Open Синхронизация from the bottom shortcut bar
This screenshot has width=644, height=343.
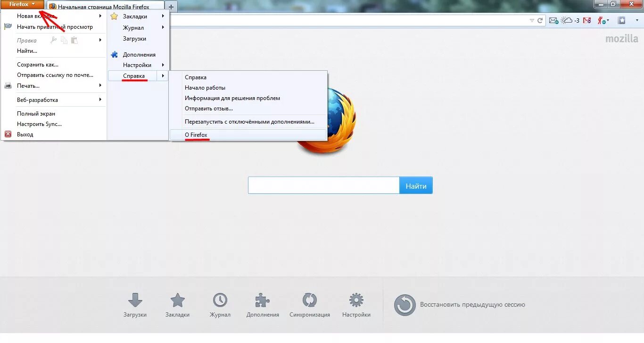[310, 305]
